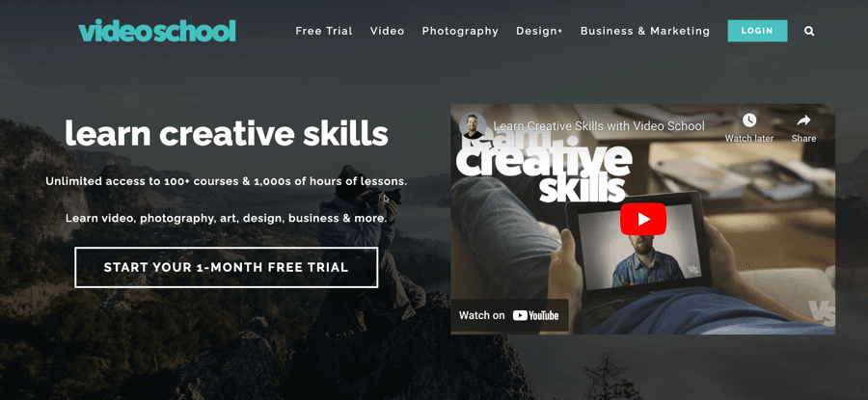Click the red YouTube play button
This screenshot has height=400, width=868.
click(x=642, y=219)
